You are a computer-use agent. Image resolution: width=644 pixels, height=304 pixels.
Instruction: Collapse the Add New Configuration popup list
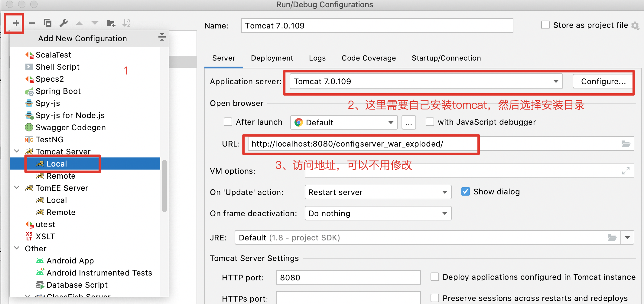pos(162,37)
